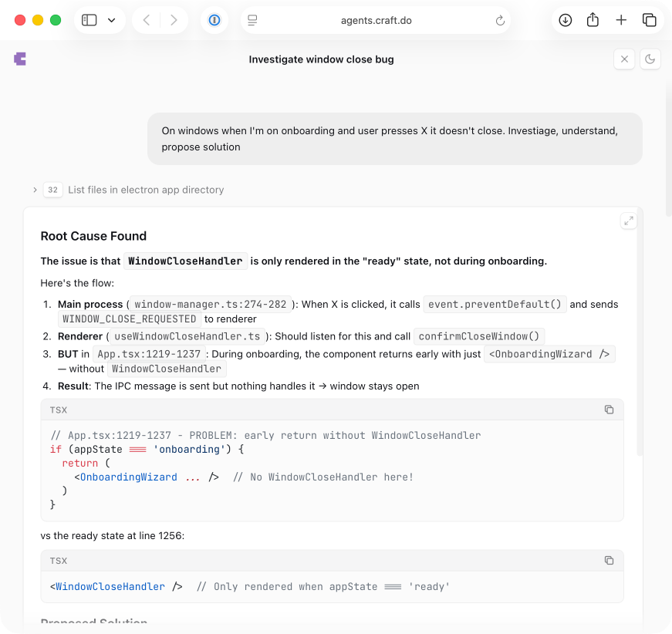Open a new tab with the plus icon
The image size is (672, 634).
(x=621, y=20)
